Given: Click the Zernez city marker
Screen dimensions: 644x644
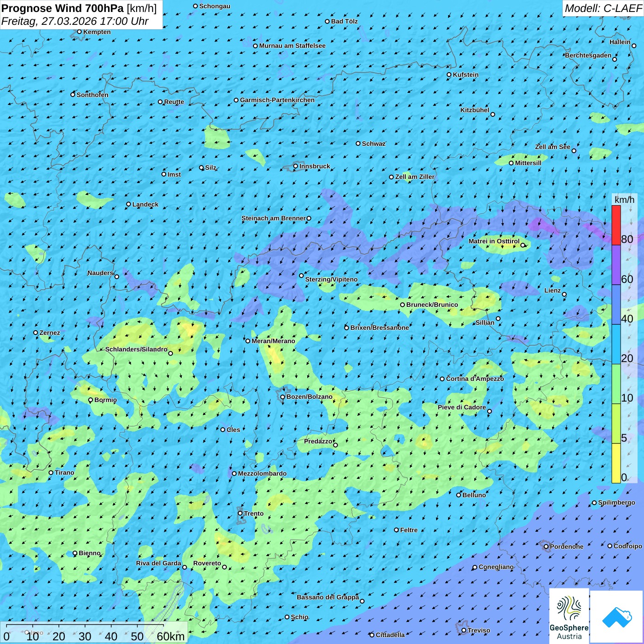Looking at the screenshot, I should click(36, 333).
